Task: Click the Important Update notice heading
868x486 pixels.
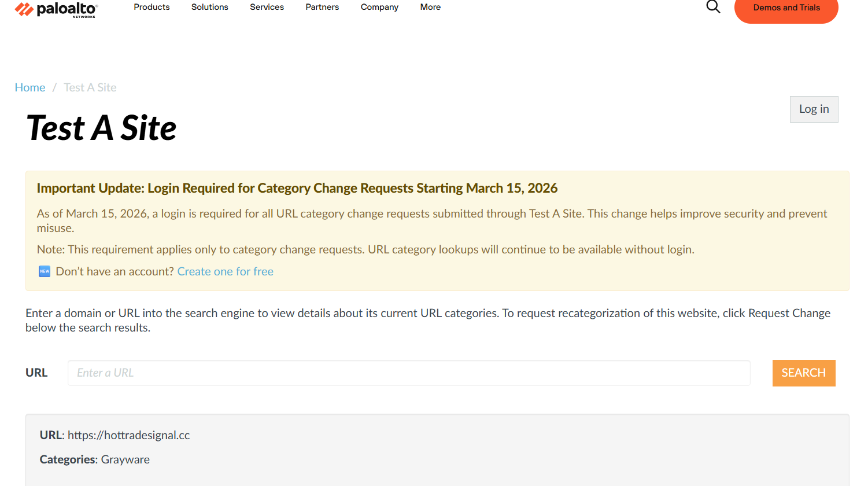Action: [x=297, y=188]
